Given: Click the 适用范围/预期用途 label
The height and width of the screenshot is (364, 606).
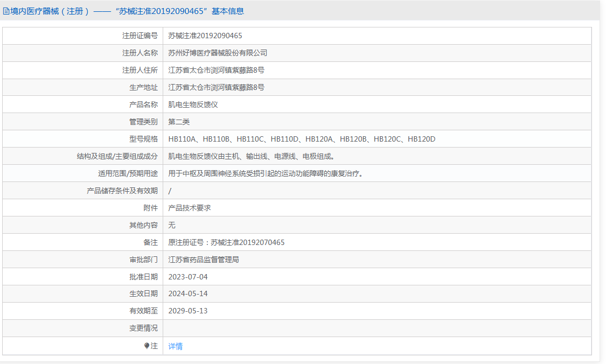Looking at the screenshot, I should coord(128,173).
